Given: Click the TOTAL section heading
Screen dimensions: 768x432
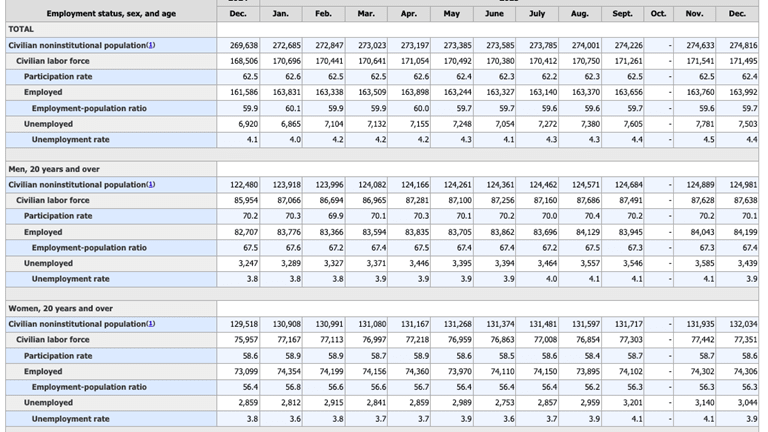Looking at the screenshot, I should (21, 29).
